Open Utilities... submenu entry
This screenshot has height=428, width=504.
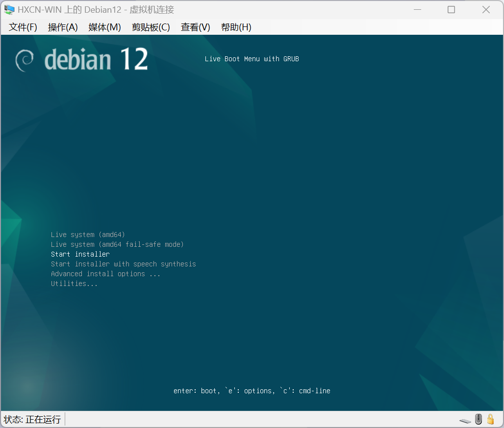(74, 284)
